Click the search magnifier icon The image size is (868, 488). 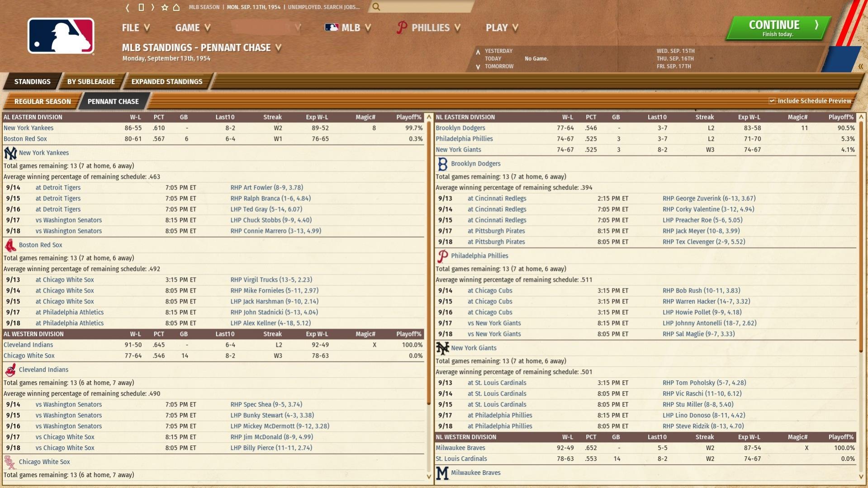[x=376, y=7]
